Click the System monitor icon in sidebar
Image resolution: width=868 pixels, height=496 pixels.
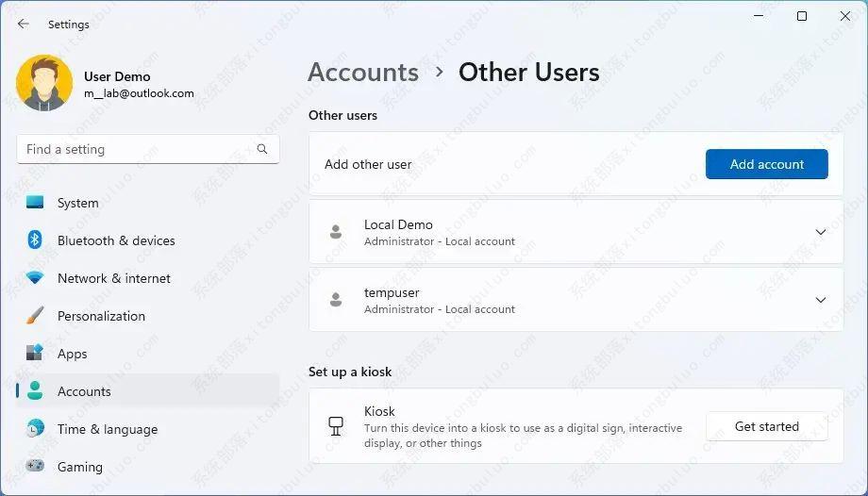[35, 203]
